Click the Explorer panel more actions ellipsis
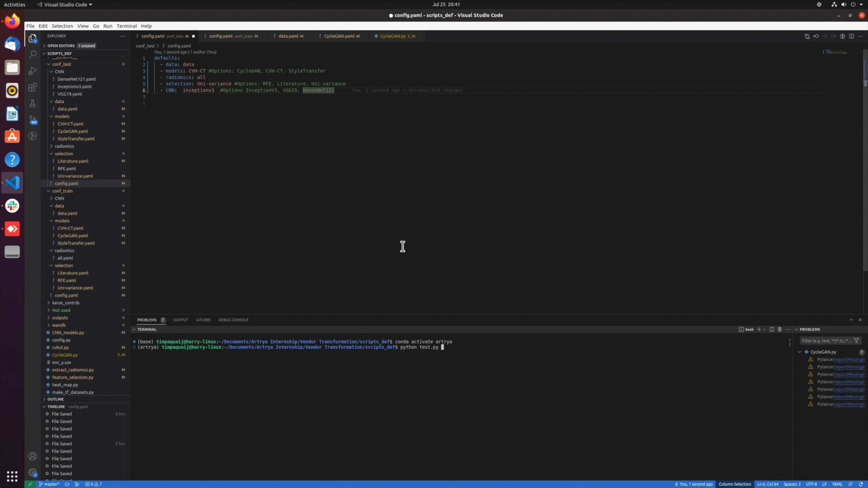The width and height of the screenshot is (868, 488). pyautogui.click(x=123, y=36)
